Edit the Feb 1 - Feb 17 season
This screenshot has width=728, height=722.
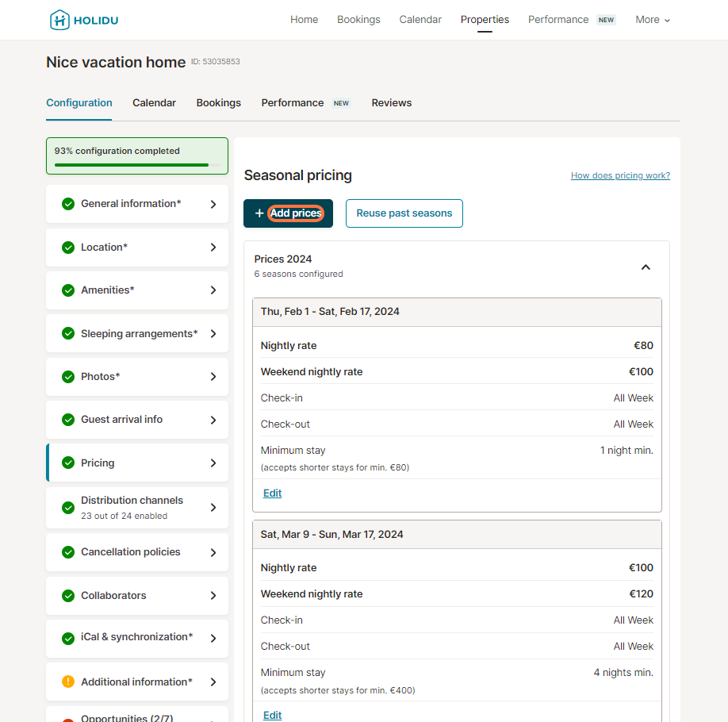272,493
